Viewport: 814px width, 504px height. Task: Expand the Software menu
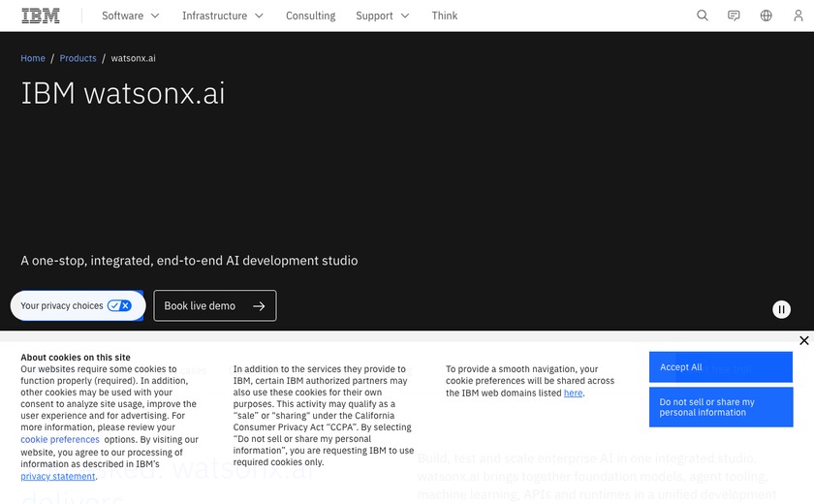(x=130, y=16)
